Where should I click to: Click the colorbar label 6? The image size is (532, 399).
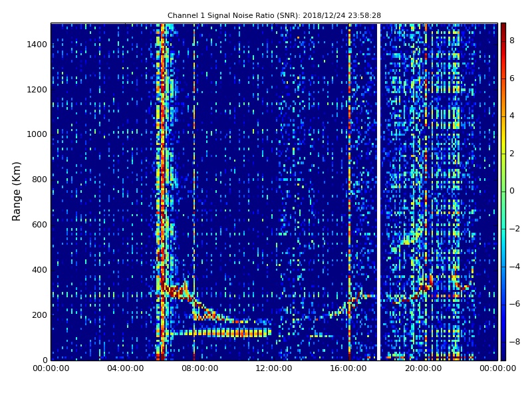click(512, 78)
